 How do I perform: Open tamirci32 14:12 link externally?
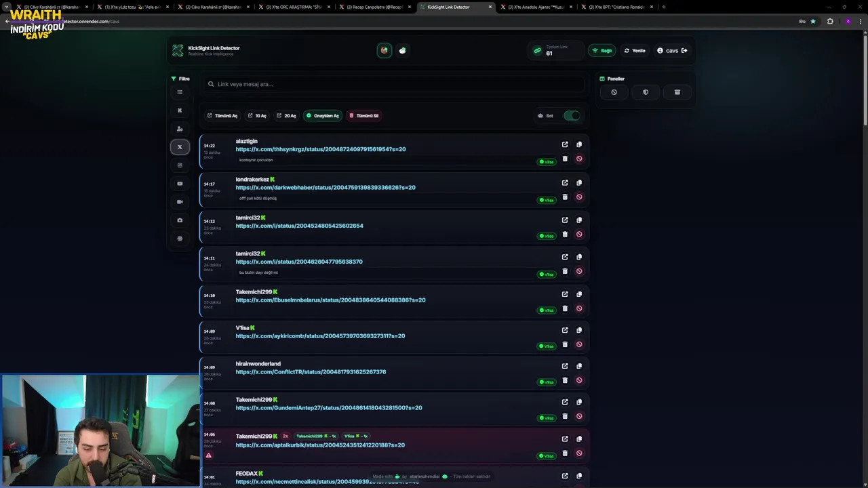[x=565, y=220]
